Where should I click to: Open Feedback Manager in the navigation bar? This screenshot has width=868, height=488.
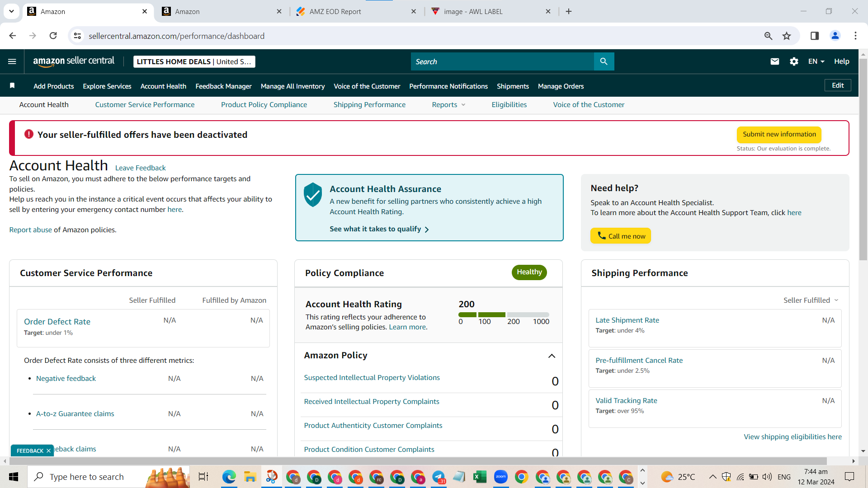point(223,86)
